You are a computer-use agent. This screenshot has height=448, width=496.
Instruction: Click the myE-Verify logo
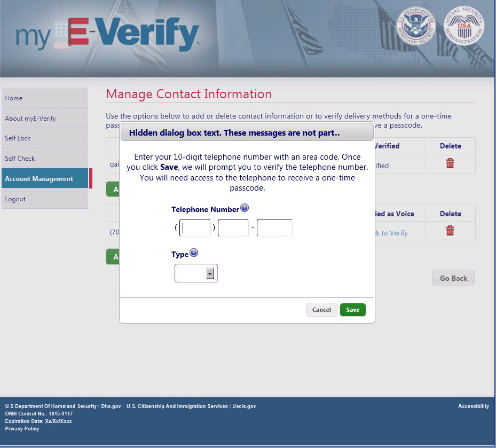(107, 35)
